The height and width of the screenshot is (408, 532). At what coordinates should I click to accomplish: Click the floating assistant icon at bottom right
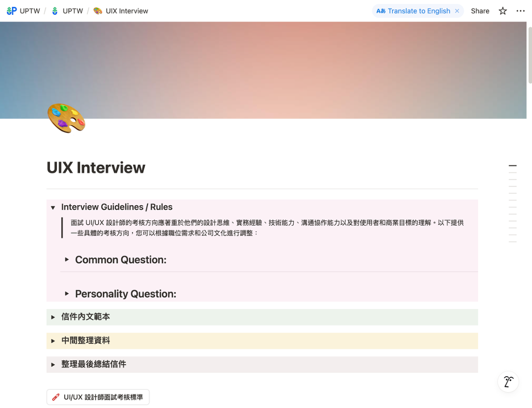(x=508, y=382)
